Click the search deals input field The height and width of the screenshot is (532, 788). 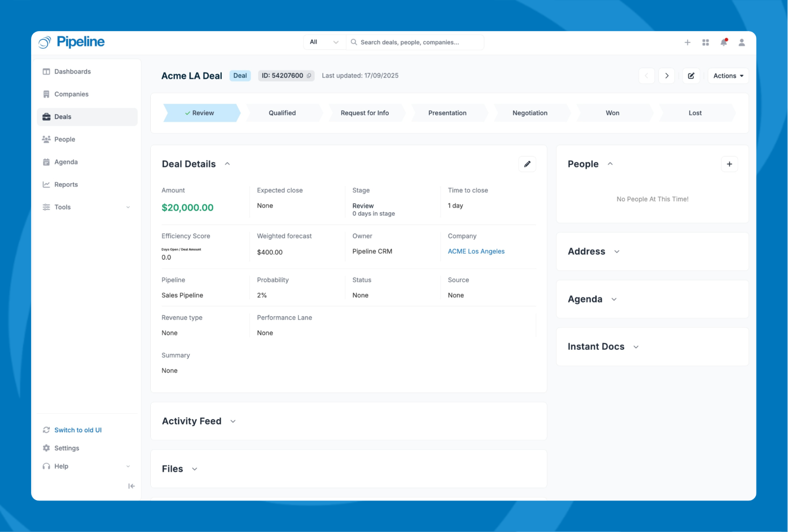coord(419,42)
